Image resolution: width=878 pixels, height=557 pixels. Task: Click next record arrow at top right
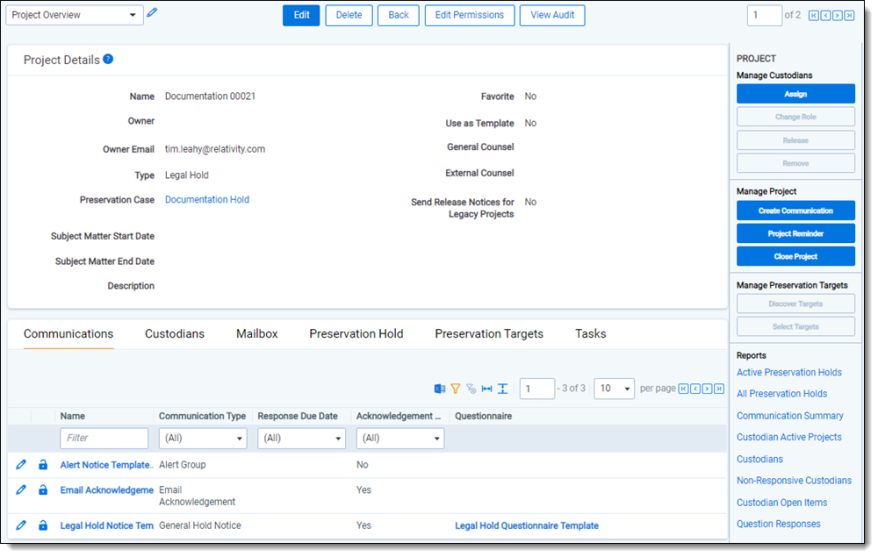pyautogui.click(x=838, y=16)
